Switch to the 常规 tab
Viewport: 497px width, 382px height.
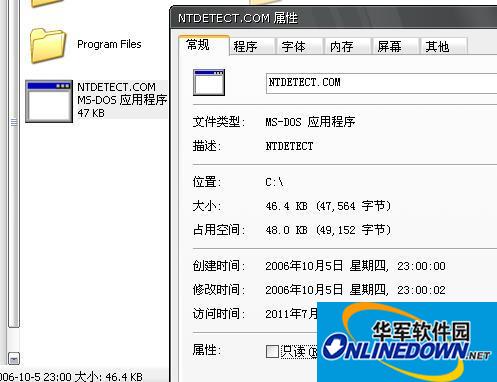coord(204,45)
